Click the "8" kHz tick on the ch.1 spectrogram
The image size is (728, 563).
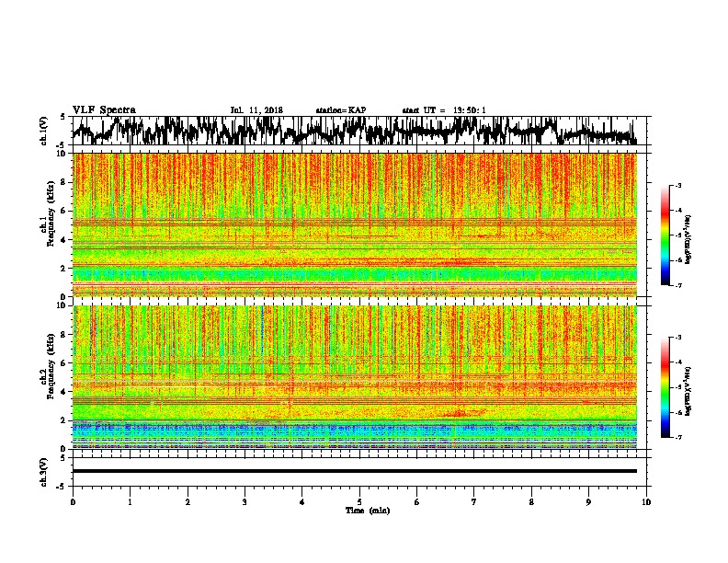click(x=64, y=182)
